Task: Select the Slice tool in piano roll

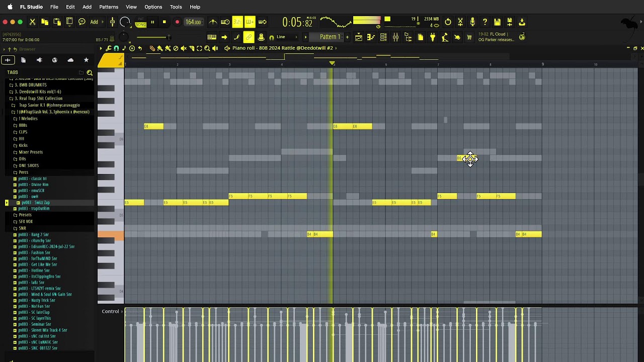Action: (x=192, y=48)
